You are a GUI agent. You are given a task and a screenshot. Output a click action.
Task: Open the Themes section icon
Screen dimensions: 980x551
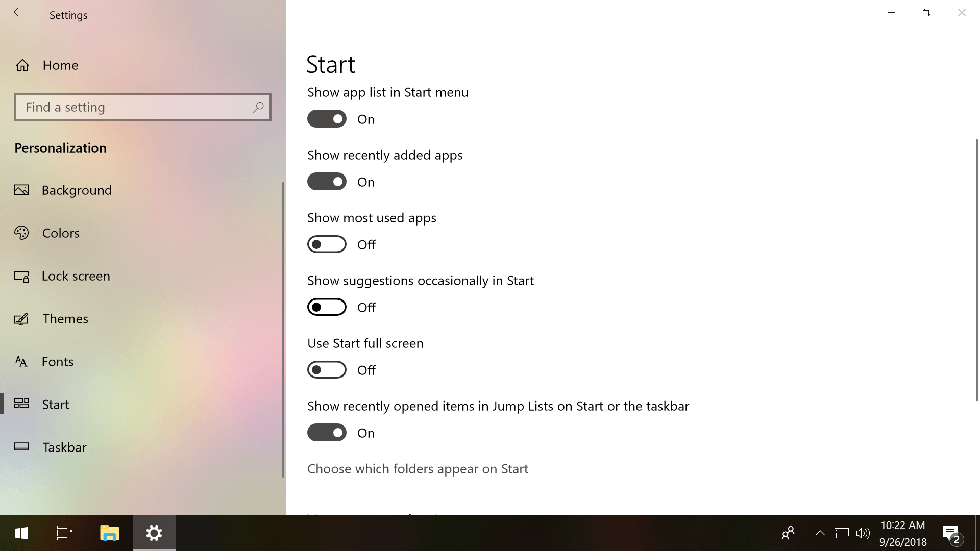click(x=21, y=319)
